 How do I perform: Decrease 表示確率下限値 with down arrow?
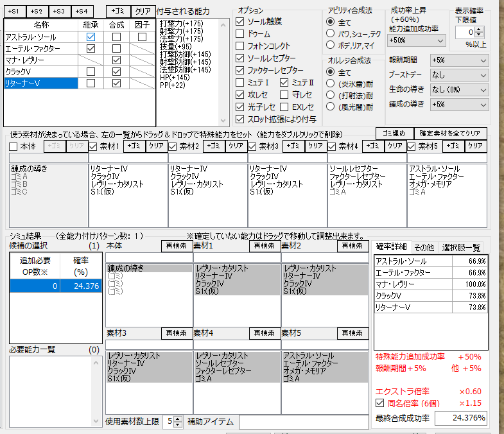(479, 35)
